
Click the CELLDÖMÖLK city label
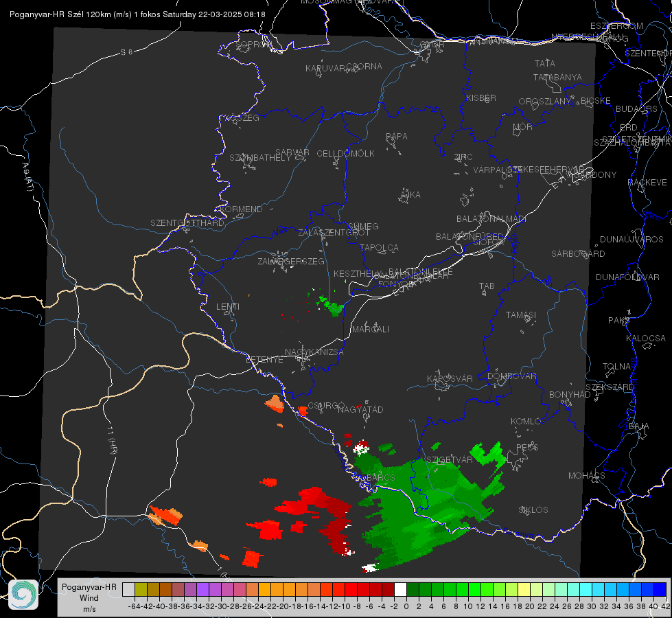point(345,154)
